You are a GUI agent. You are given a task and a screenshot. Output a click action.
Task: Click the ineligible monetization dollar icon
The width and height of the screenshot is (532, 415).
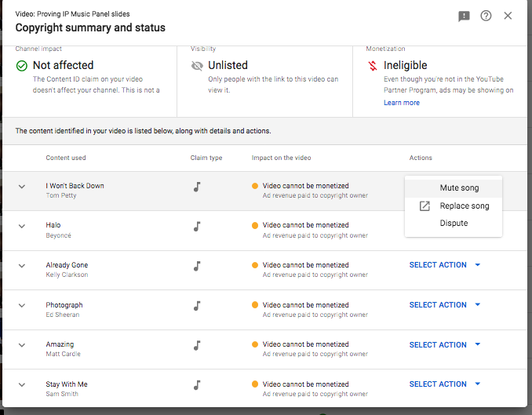(x=373, y=66)
